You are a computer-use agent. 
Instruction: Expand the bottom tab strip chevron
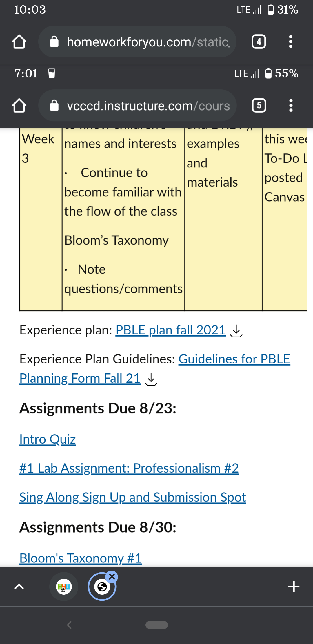(19, 587)
